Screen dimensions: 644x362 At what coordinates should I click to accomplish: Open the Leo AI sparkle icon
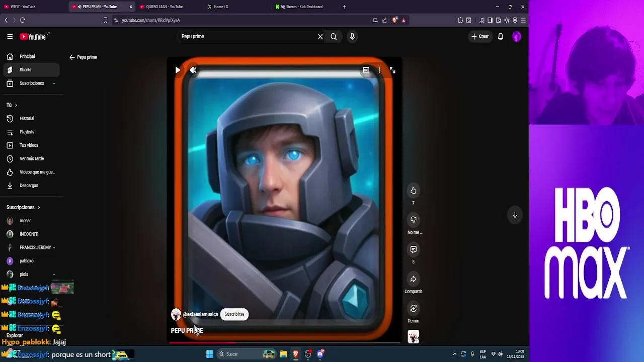(507, 20)
